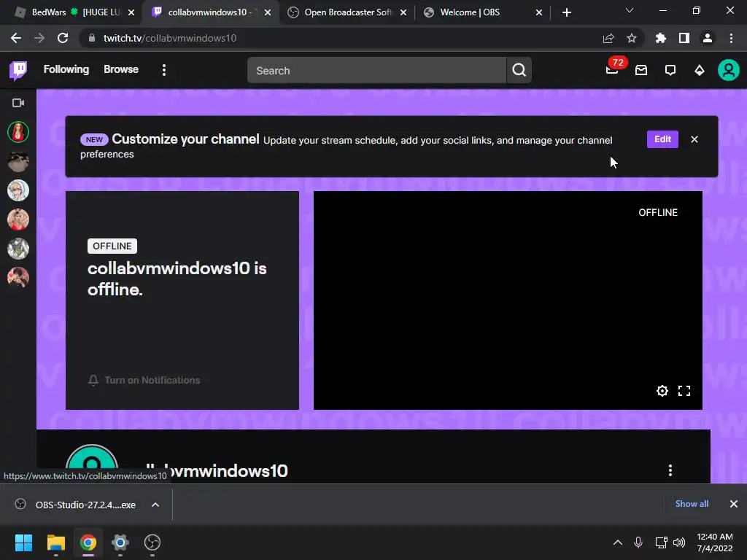747x560 pixels.
Task: View site info via the lock icon
Action: (92, 38)
